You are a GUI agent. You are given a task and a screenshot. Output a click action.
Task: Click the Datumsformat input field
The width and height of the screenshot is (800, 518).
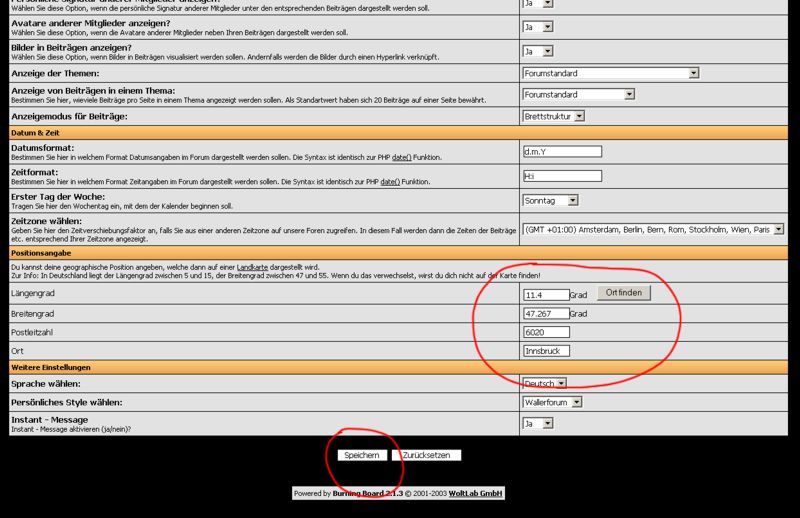pyautogui.click(x=562, y=152)
